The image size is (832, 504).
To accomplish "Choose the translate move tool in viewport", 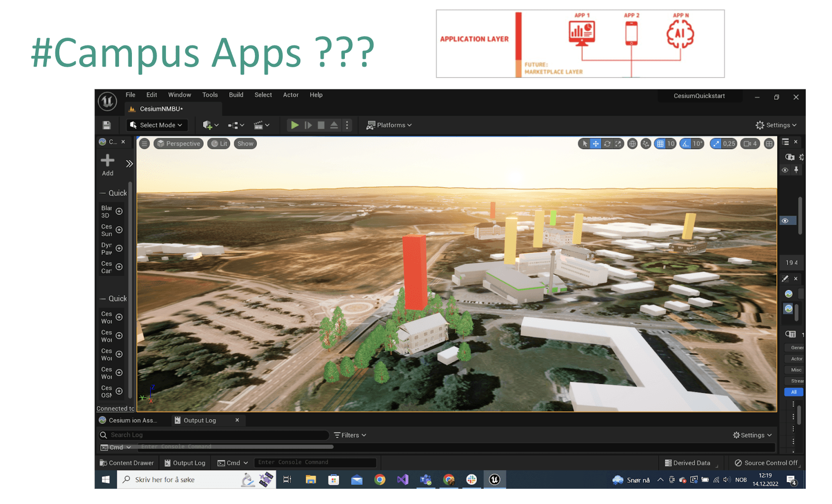I will (x=596, y=144).
